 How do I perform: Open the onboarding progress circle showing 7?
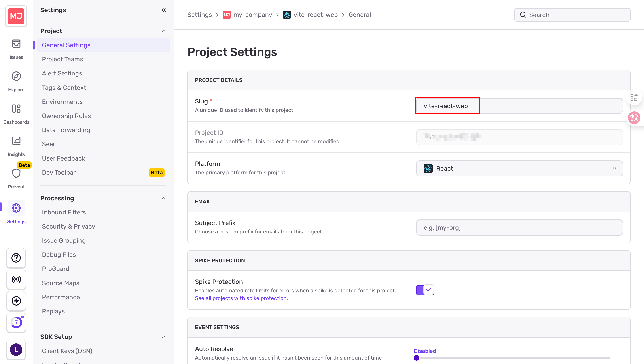coord(16,322)
